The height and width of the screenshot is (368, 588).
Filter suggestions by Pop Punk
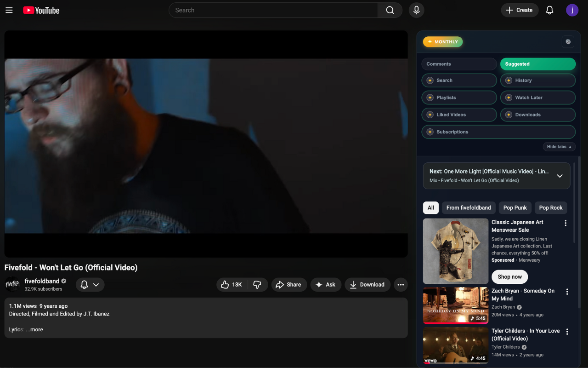tap(515, 207)
